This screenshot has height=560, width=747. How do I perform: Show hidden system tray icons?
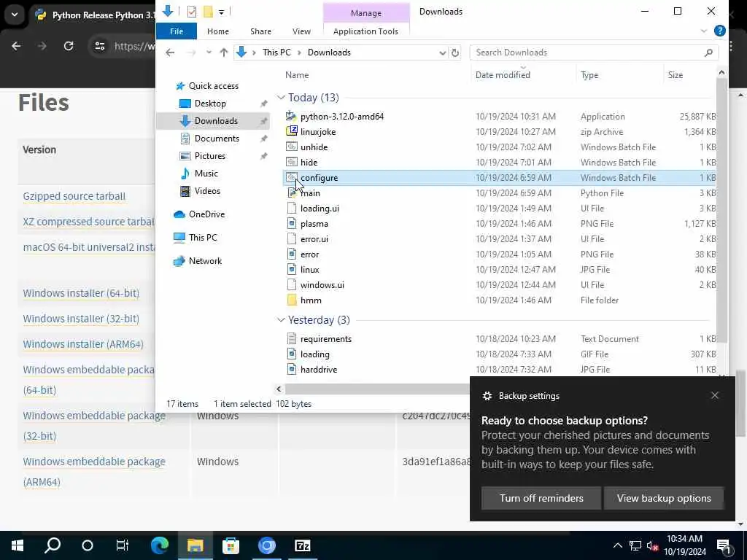[x=617, y=545]
